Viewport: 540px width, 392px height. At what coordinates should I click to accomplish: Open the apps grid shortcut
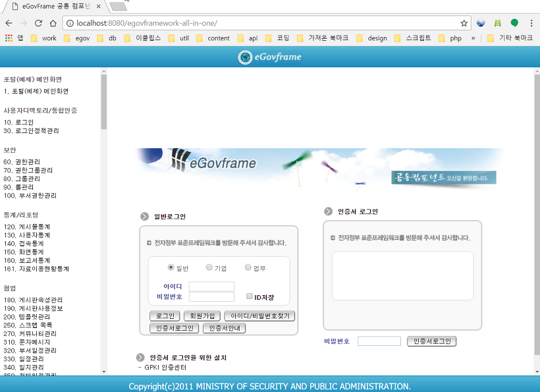9,38
